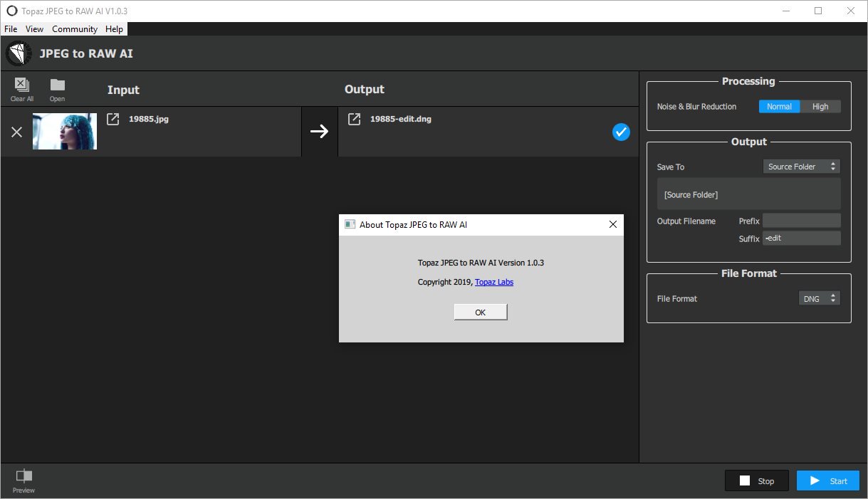Screen dimensions: 868x499
Task: Follow the Topaz Labs link
Action: tap(494, 282)
